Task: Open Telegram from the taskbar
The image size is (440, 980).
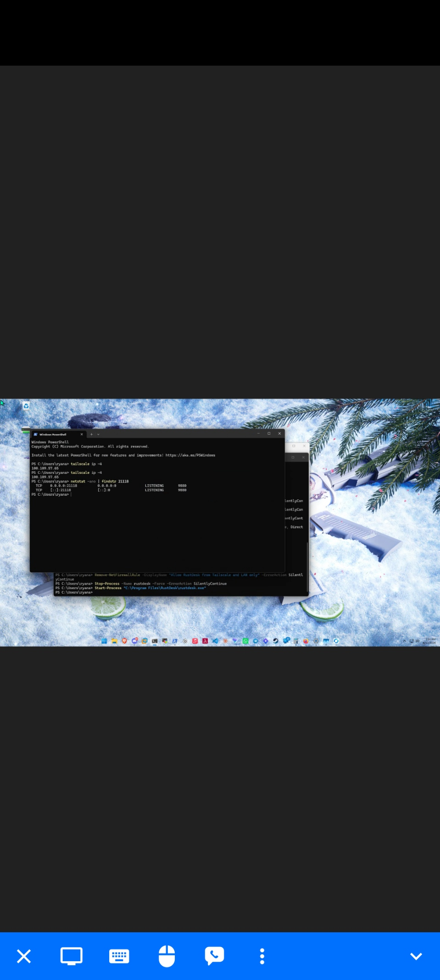Action: click(x=256, y=641)
